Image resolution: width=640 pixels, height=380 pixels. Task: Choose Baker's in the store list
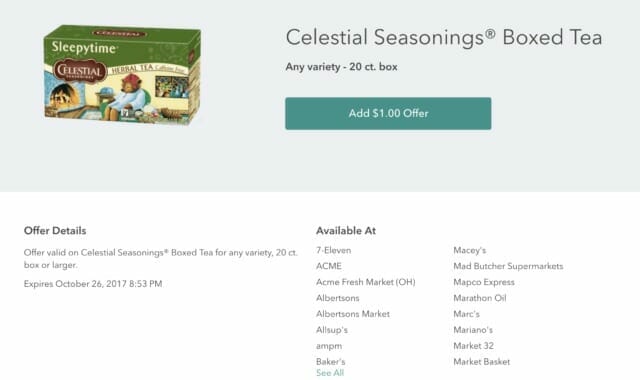331,362
